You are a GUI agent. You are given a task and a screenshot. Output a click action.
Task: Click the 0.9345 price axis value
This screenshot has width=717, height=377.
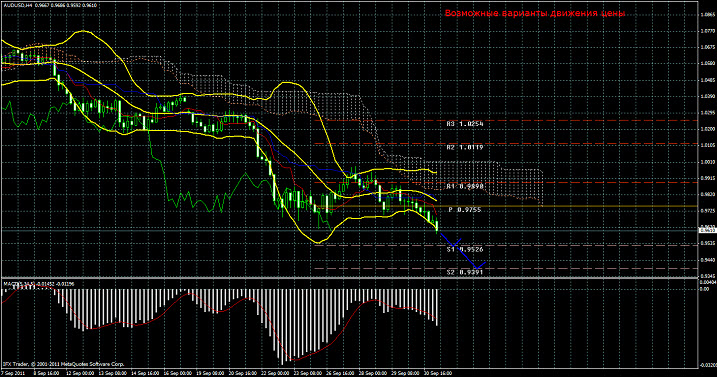(x=708, y=276)
